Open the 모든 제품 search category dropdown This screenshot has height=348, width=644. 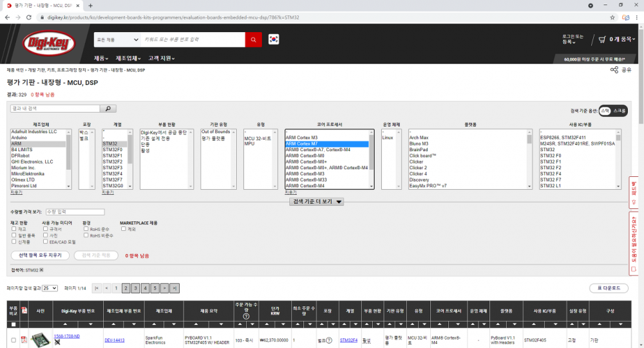coord(115,40)
